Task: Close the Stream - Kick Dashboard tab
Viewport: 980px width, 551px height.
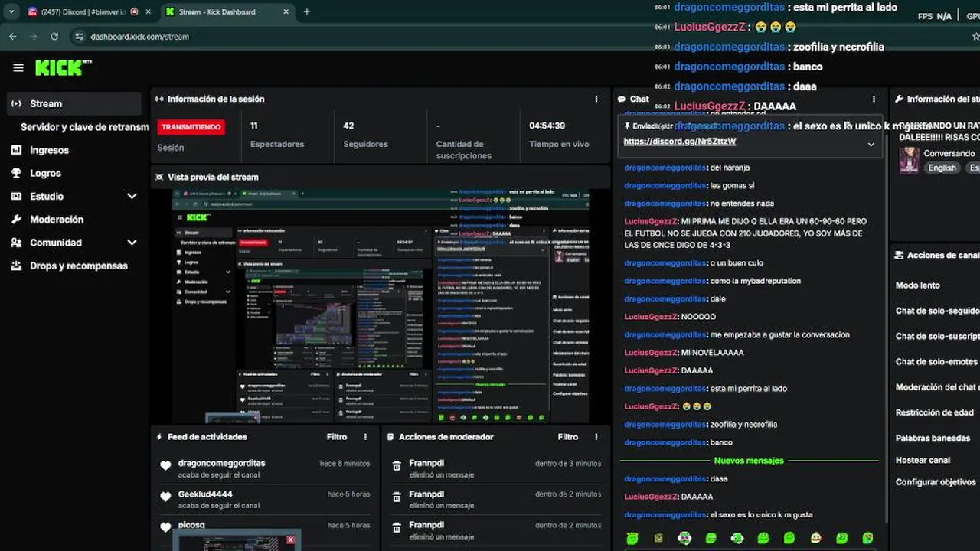Action: click(x=286, y=11)
